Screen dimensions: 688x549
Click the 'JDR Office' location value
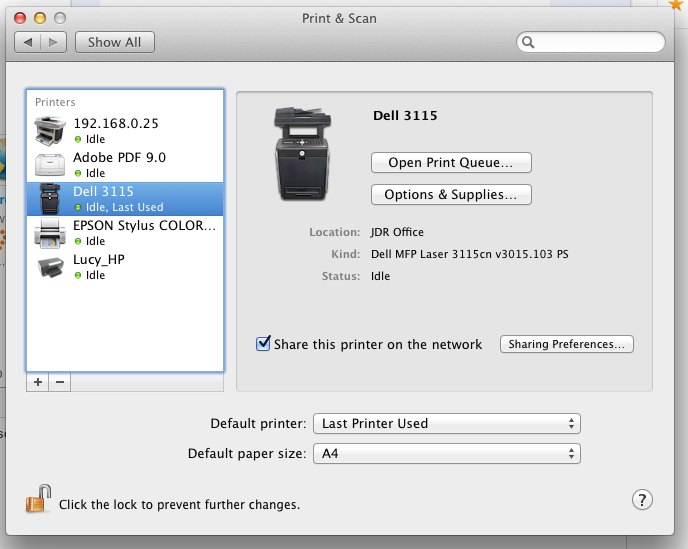coord(397,232)
